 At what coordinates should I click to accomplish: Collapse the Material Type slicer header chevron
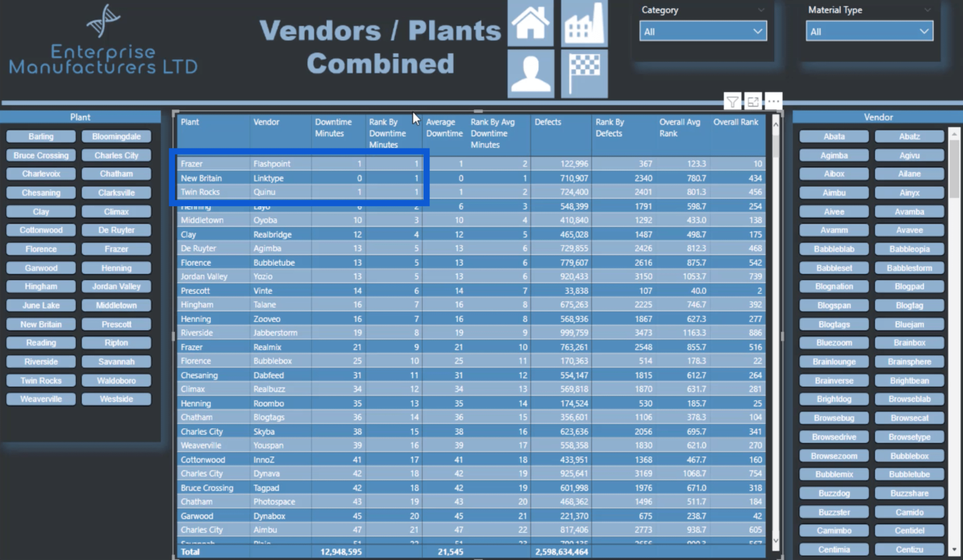[x=927, y=10]
